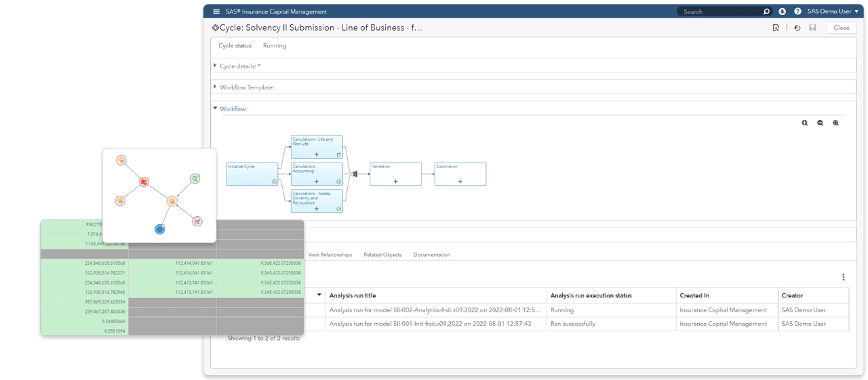Click the Close button
Image resolution: width=868 pixels, height=380 pixels.
(x=842, y=28)
